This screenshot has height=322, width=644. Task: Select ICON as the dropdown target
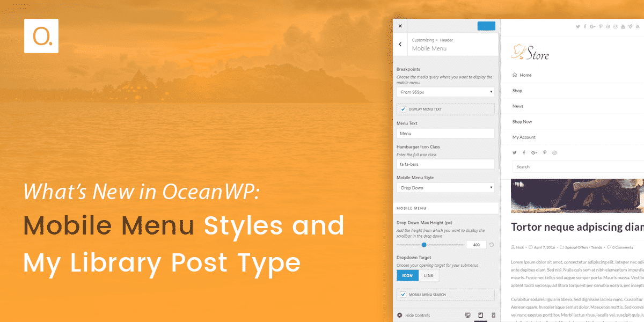407,275
